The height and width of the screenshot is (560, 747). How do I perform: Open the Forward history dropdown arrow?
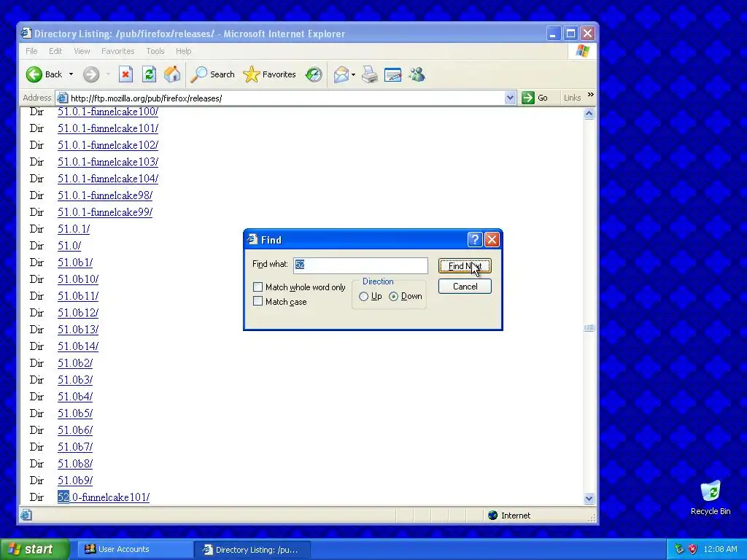[x=108, y=74]
